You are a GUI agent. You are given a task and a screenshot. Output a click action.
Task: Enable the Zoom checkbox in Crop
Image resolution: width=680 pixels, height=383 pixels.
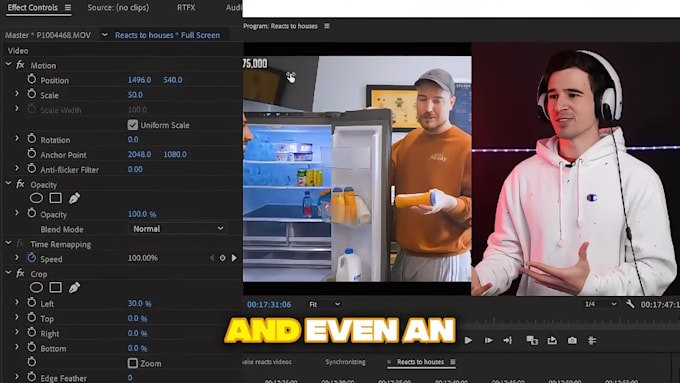[x=133, y=363]
